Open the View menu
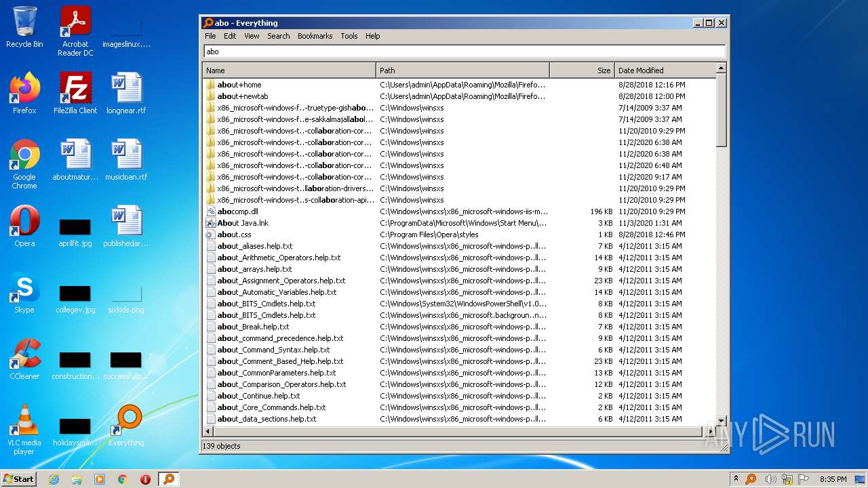 point(252,36)
